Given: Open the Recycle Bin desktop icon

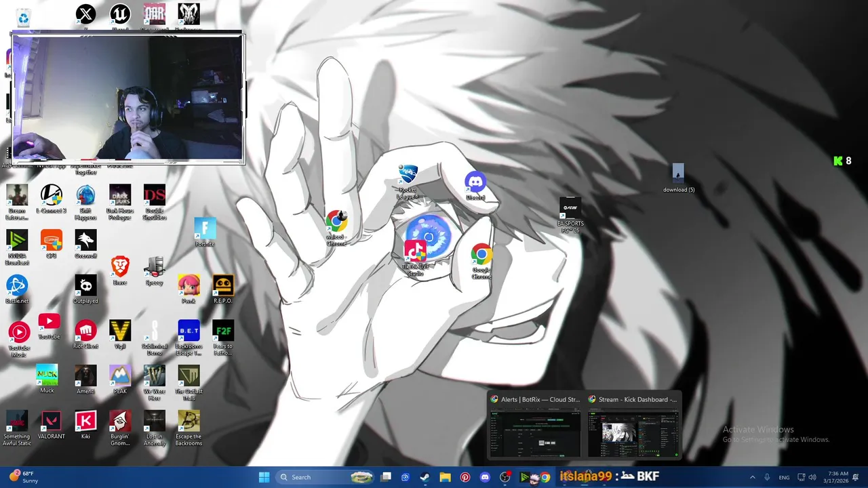Looking at the screenshot, I should pyautogui.click(x=23, y=16).
